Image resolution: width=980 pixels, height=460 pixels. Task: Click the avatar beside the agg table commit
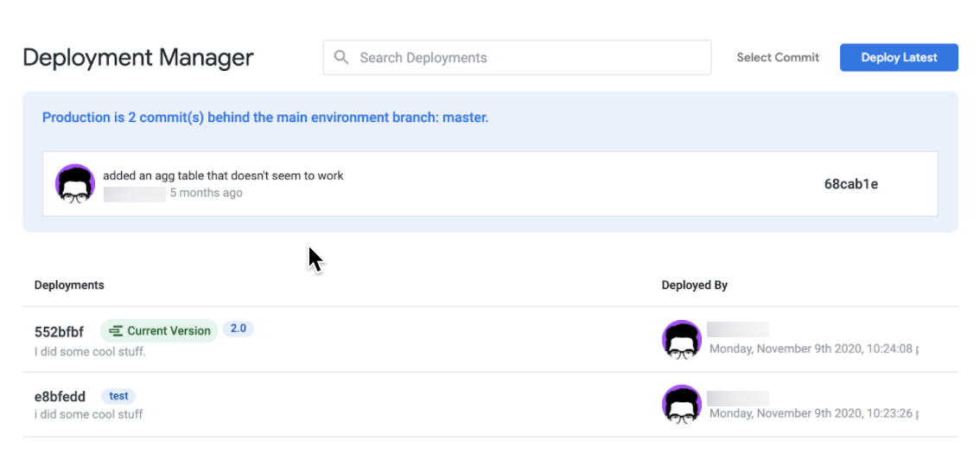click(x=75, y=183)
